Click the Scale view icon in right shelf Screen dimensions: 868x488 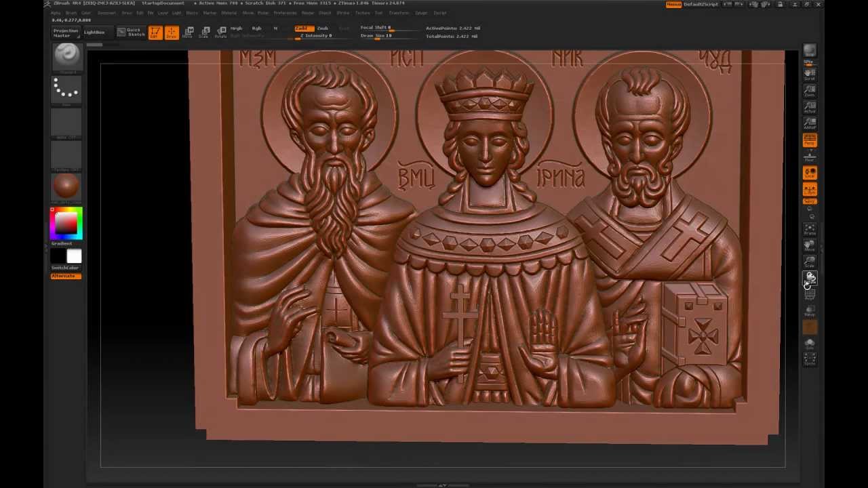pos(810,262)
